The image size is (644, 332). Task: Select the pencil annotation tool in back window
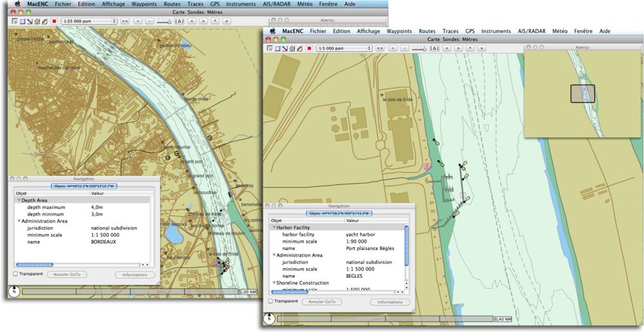44,21
